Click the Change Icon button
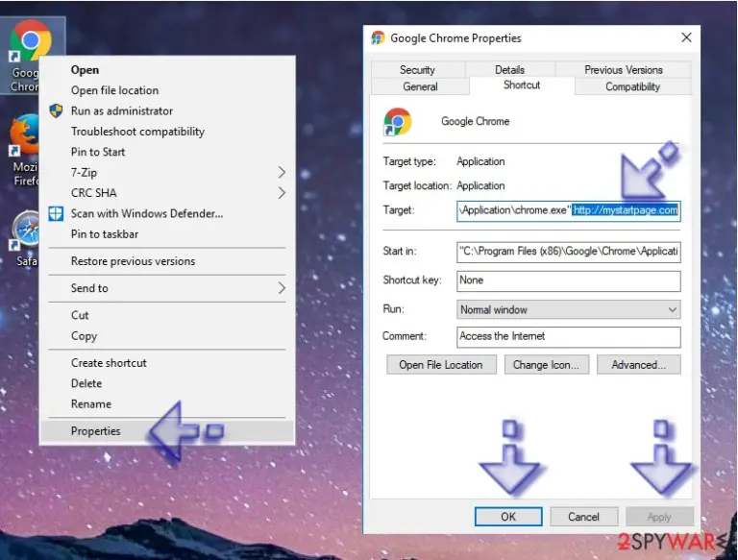Viewport: 738px width, 560px height. (x=547, y=365)
